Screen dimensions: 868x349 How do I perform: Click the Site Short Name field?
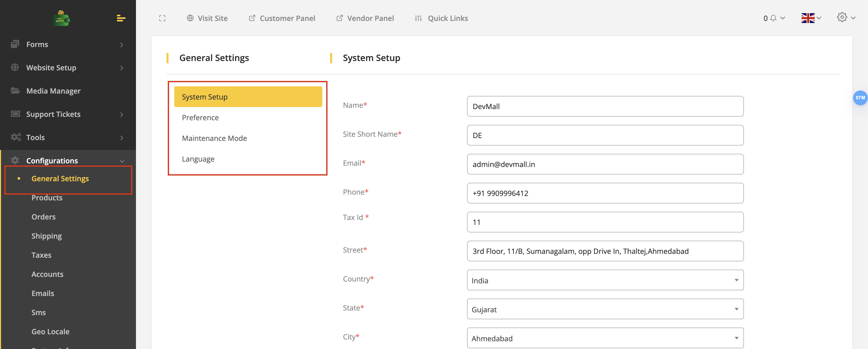[605, 135]
